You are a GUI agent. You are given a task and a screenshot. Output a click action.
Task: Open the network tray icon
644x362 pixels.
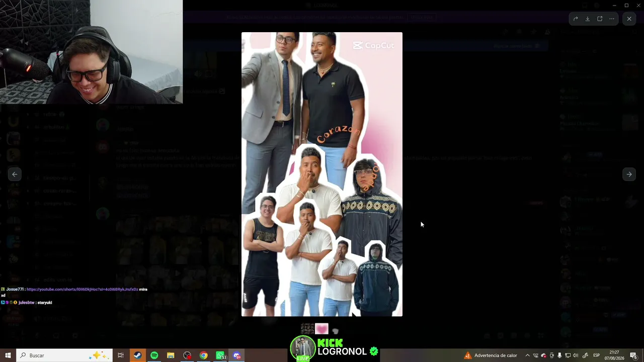[x=568, y=355]
